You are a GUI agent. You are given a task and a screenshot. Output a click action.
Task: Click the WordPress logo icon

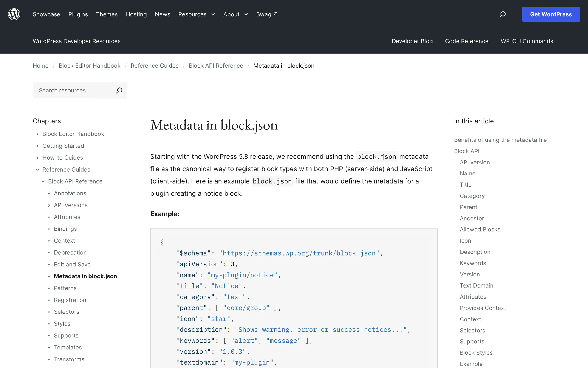14,14
